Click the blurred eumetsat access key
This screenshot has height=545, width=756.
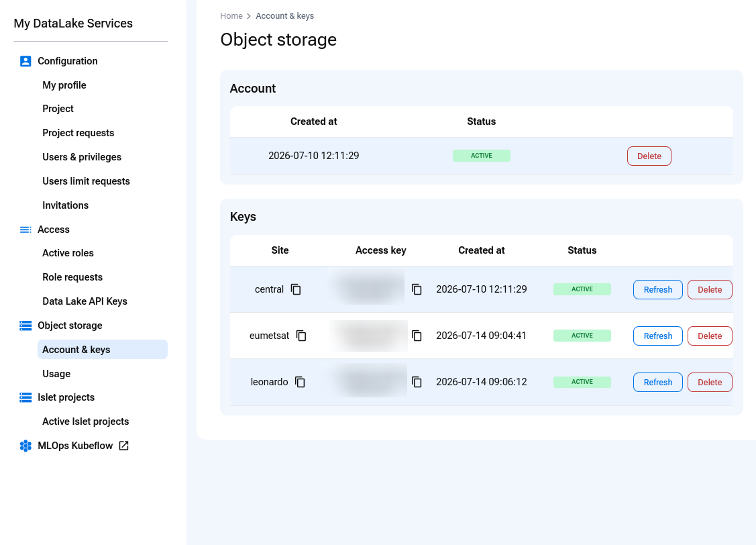coord(368,336)
